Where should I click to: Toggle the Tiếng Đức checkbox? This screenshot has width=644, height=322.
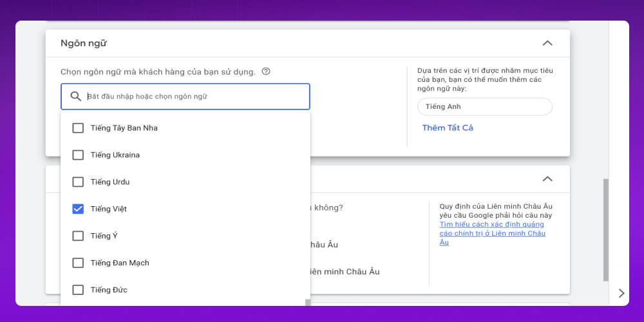78,290
